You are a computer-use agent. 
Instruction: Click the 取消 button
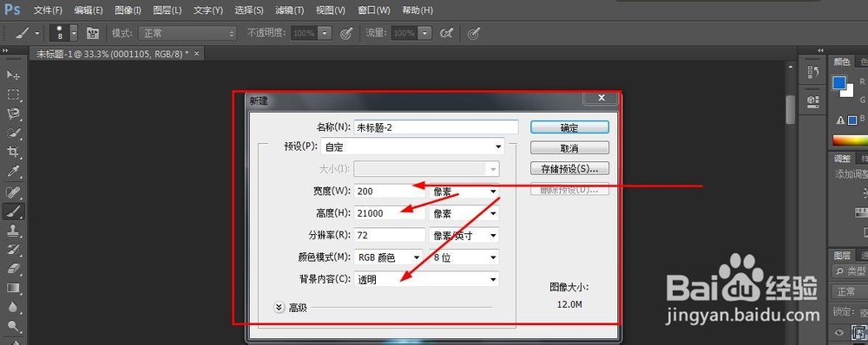(x=569, y=147)
